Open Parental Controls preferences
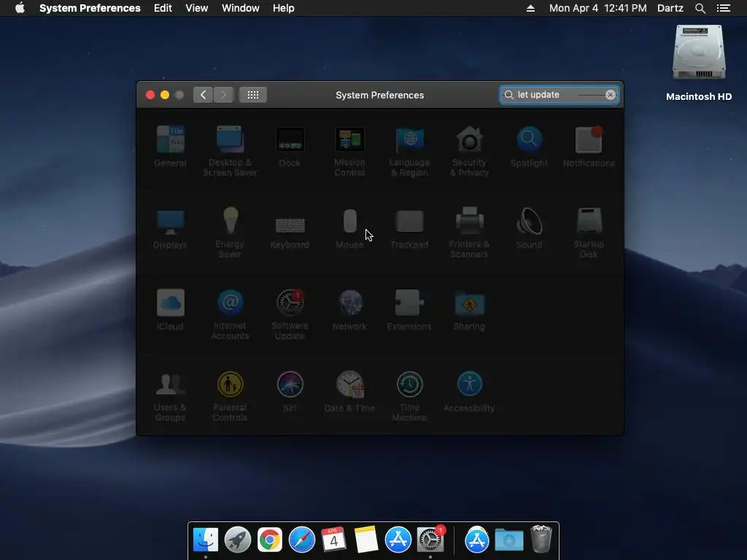This screenshot has height=560, width=747. click(230, 397)
